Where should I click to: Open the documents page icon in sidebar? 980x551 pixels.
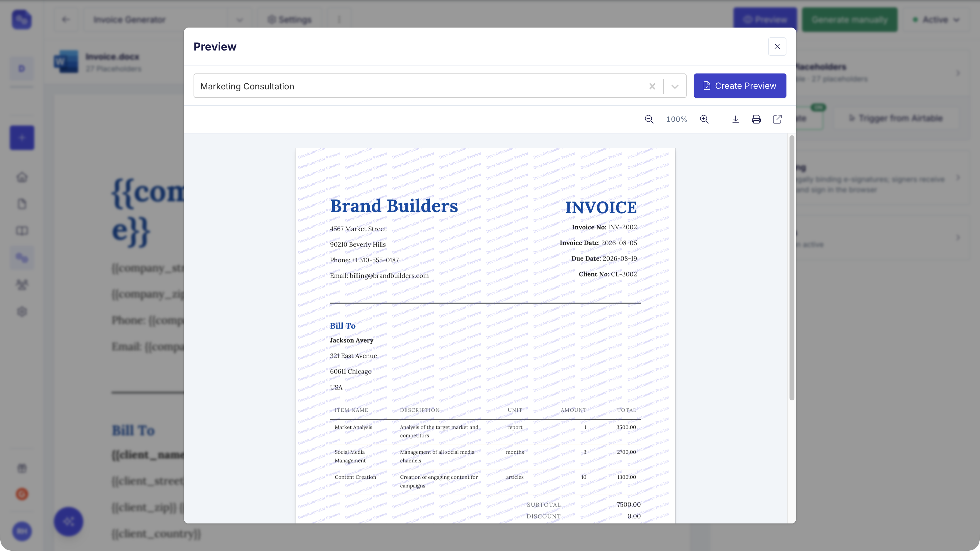coord(22,204)
